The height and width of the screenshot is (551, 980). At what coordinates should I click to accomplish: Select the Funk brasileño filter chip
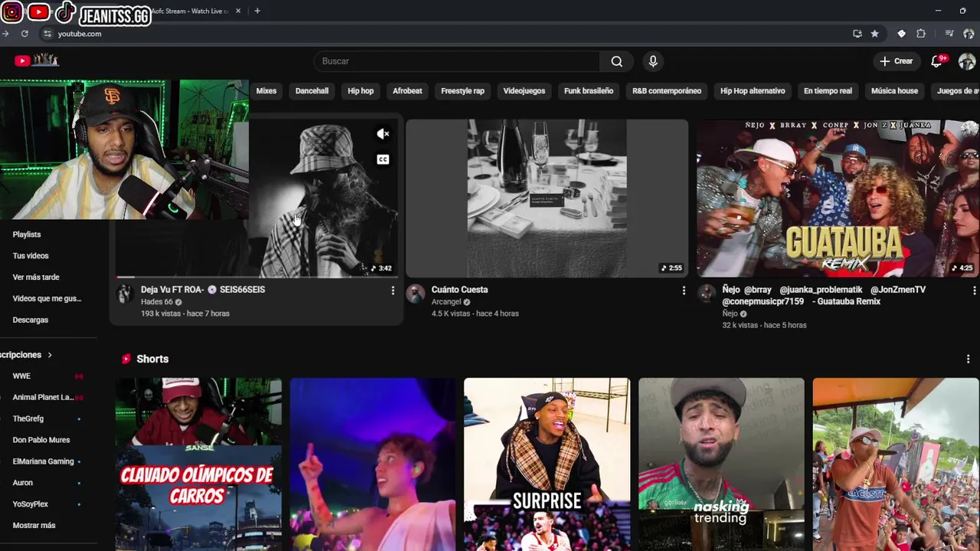coord(589,91)
